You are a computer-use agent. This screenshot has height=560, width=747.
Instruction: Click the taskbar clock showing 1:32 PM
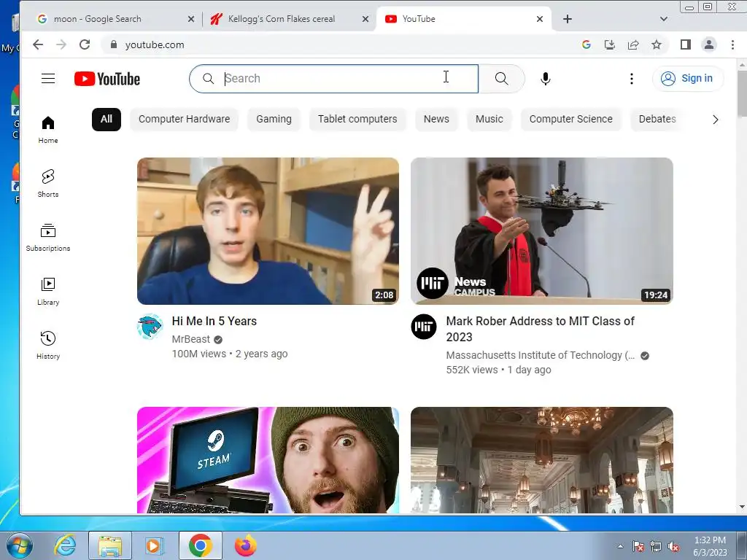(x=710, y=546)
